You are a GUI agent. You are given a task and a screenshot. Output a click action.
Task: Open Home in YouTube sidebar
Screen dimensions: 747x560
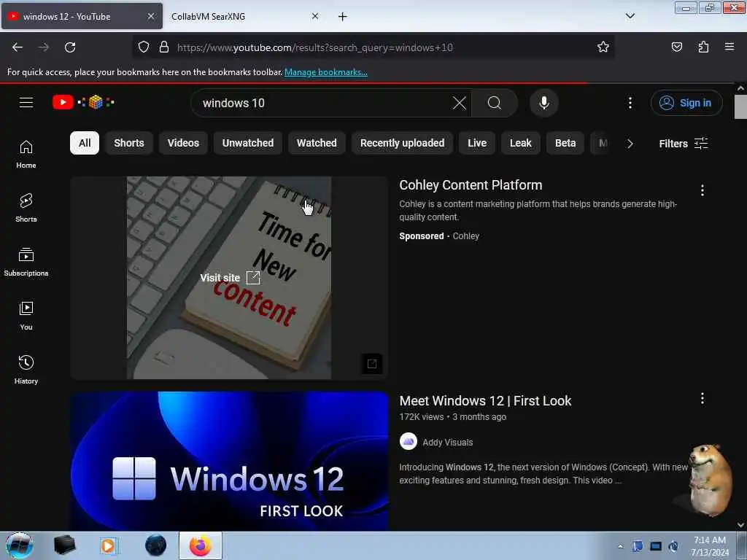click(x=26, y=155)
